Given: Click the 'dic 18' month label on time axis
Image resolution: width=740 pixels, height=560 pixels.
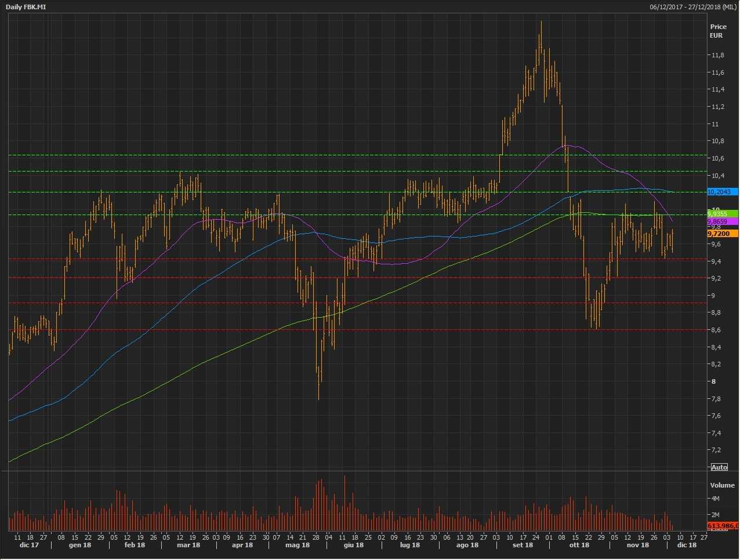Looking at the screenshot, I should [x=687, y=545].
